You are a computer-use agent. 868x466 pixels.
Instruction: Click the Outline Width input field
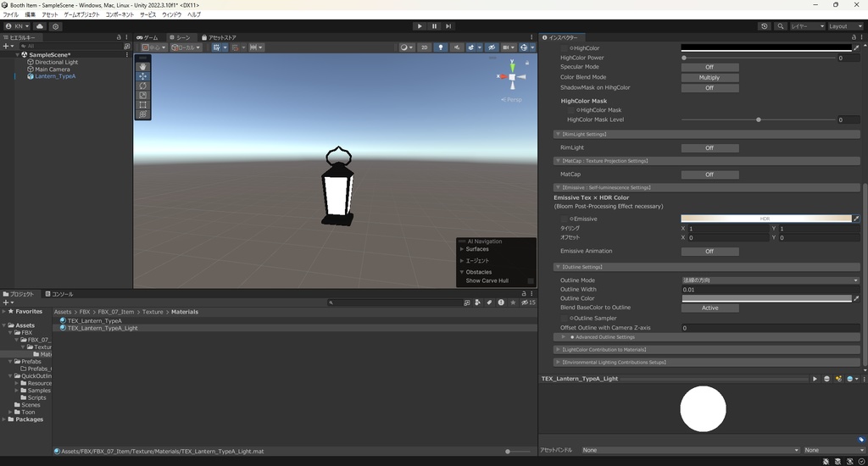coord(771,290)
